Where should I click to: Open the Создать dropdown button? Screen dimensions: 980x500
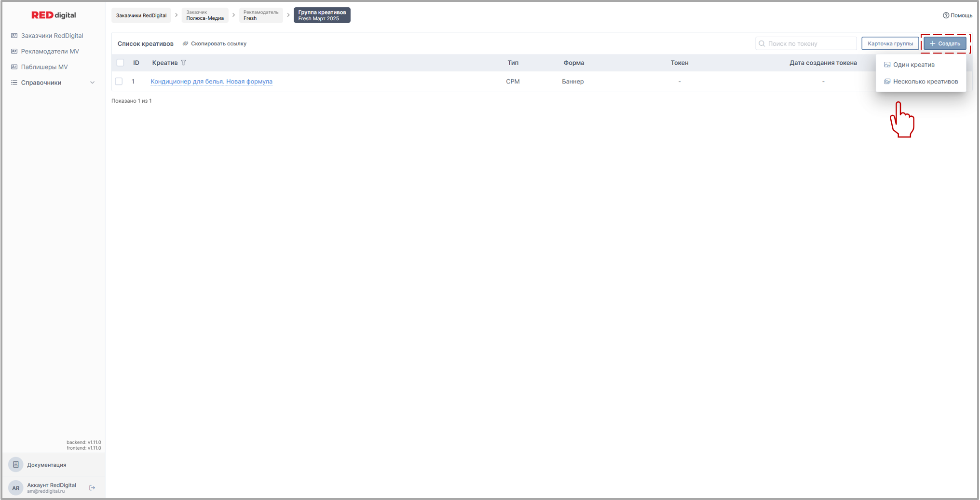(944, 43)
